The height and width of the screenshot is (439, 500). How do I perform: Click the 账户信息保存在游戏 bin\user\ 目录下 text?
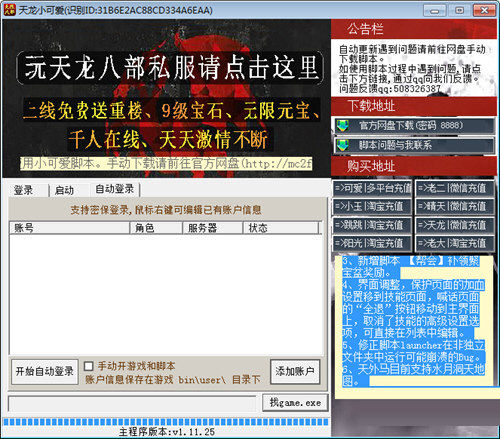click(x=173, y=380)
